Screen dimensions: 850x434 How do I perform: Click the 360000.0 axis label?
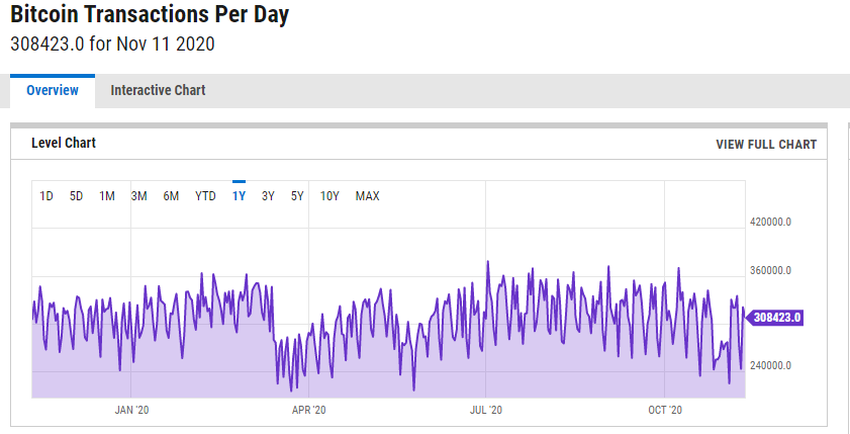tap(771, 270)
